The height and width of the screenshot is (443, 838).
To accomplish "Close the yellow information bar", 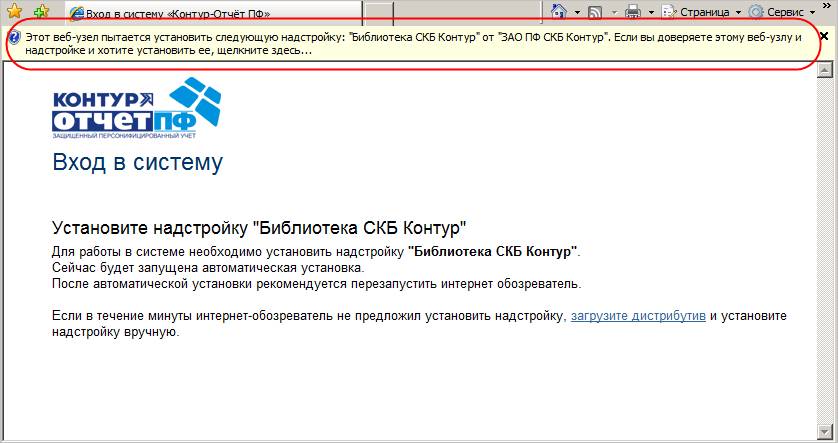I will tap(824, 36).
